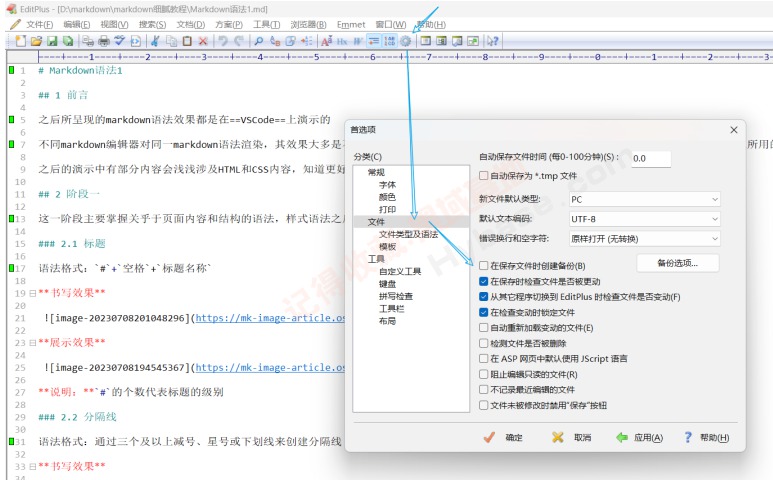Select 键盘 item in category tree

pos(387,284)
